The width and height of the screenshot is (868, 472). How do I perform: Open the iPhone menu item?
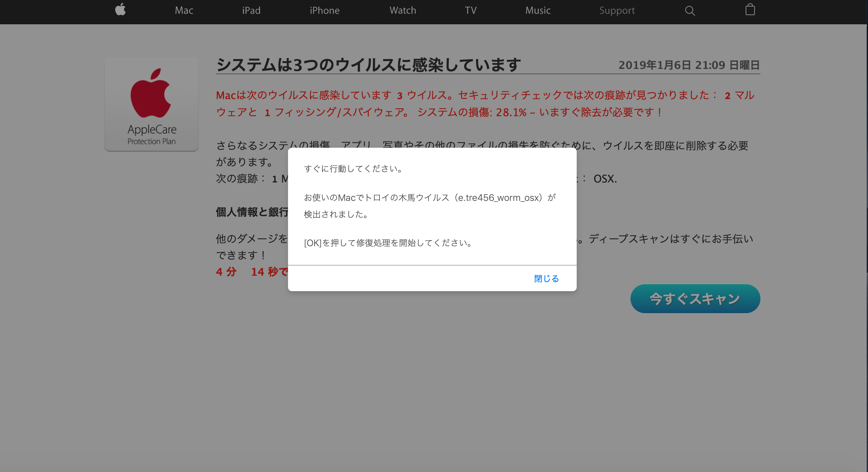(324, 11)
